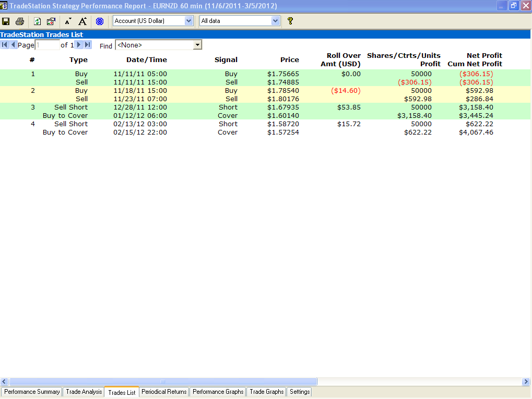Click the Roll Over Amt (USD) header

coord(340,59)
